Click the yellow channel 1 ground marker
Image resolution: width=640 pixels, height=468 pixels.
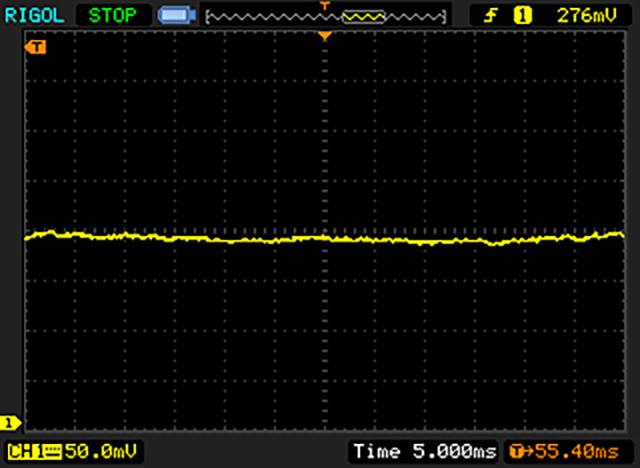[10, 423]
